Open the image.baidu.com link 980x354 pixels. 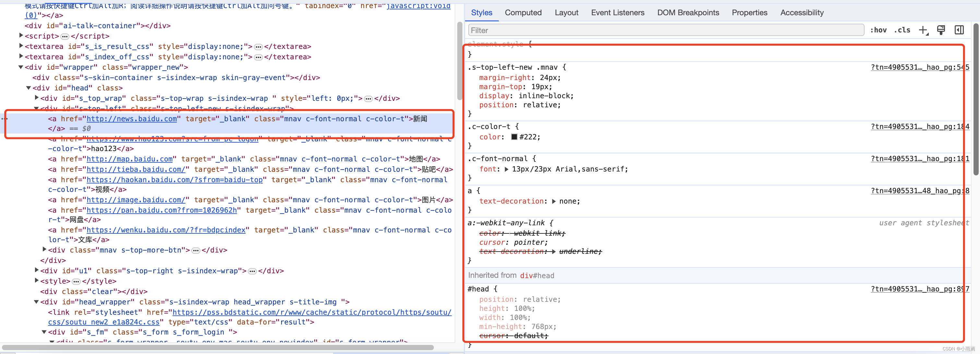click(x=136, y=200)
